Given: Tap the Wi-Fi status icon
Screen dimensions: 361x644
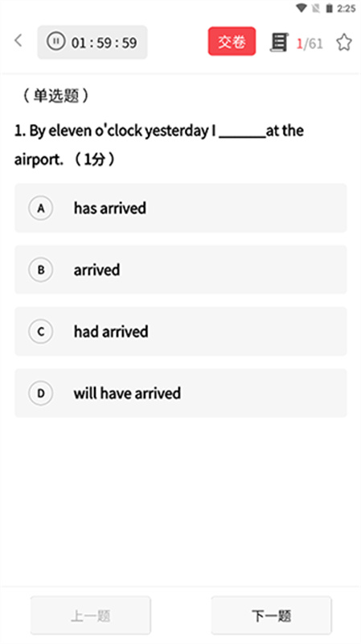Looking at the screenshot, I should point(302,8).
